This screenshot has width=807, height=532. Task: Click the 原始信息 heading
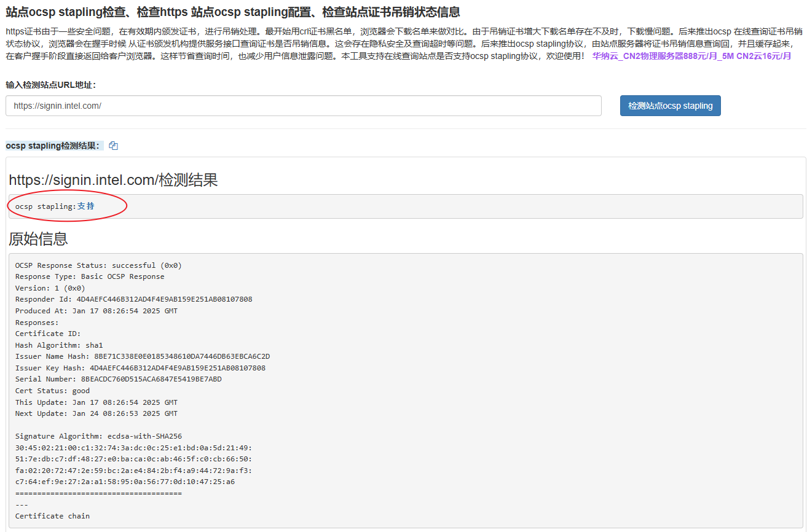[x=38, y=239]
